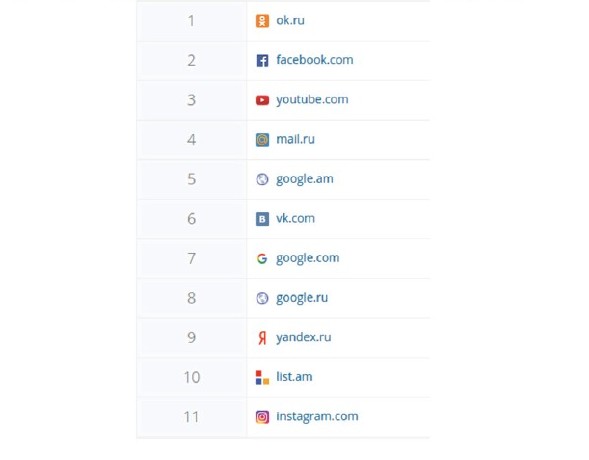
Task: Click the VK logo icon
Action: click(262, 219)
